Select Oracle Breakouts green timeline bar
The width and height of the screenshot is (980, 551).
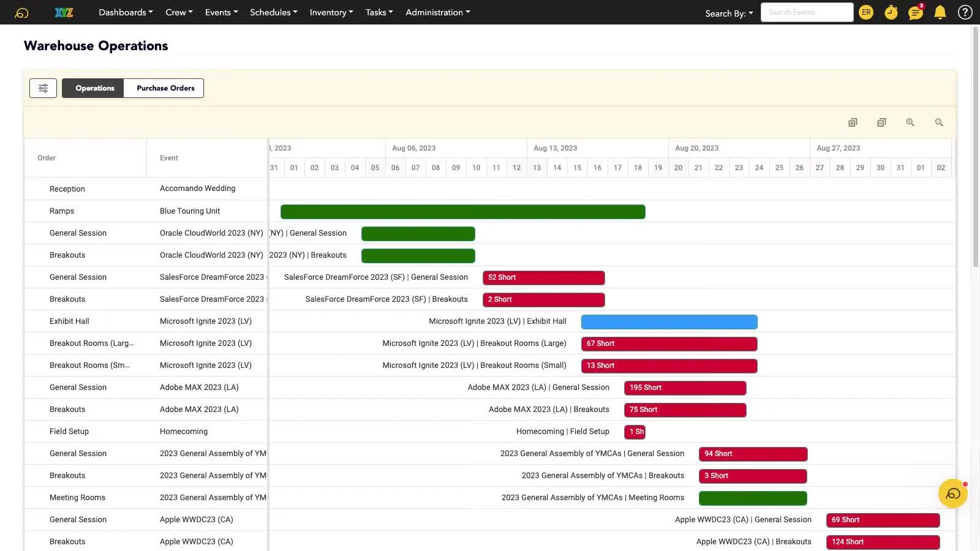(418, 256)
